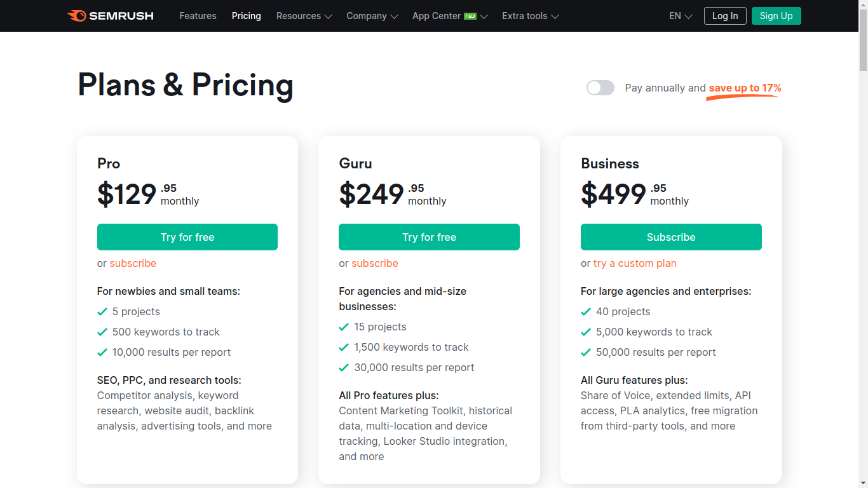Click the $499 Business price
The height and width of the screenshot is (488, 868).
tap(613, 194)
